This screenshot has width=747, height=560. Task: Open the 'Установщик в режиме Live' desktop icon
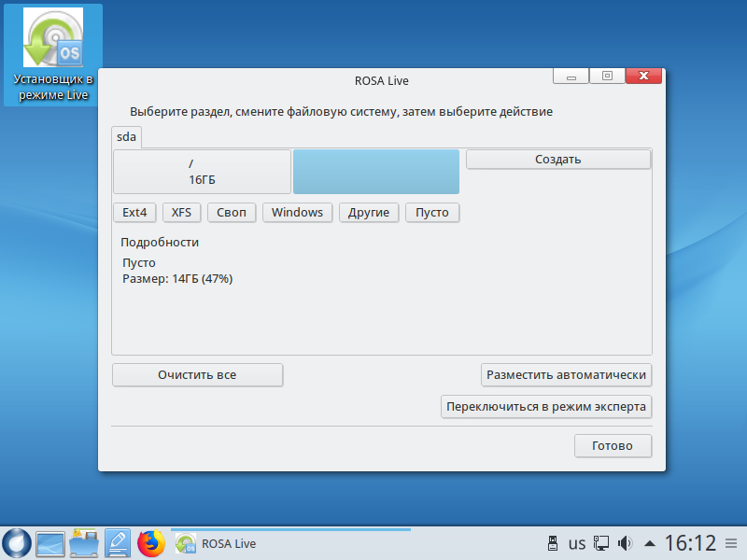[51, 54]
